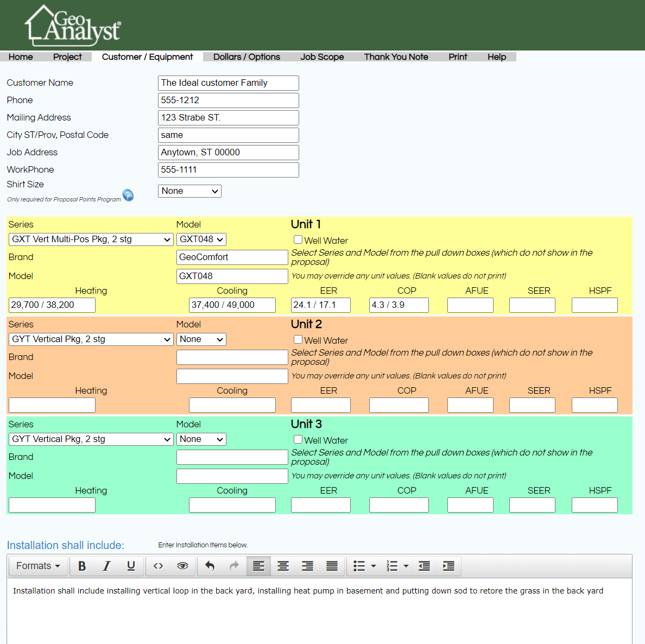
Task: Open the Help tab
Action: (496, 57)
